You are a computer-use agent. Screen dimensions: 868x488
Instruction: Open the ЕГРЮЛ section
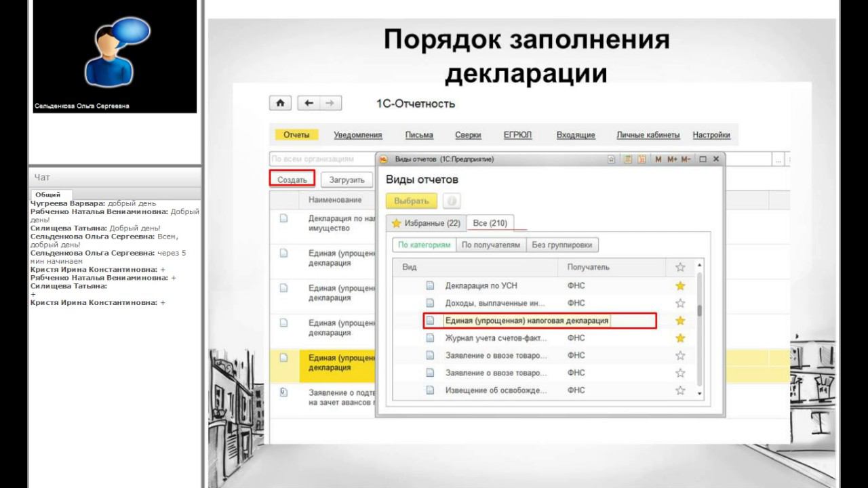(x=517, y=135)
